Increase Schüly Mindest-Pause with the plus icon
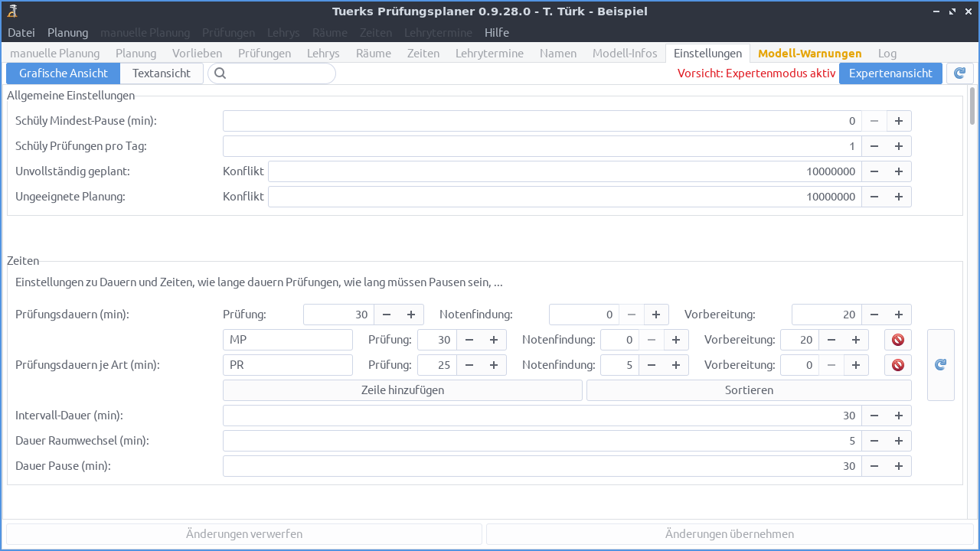 (x=899, y=120)
